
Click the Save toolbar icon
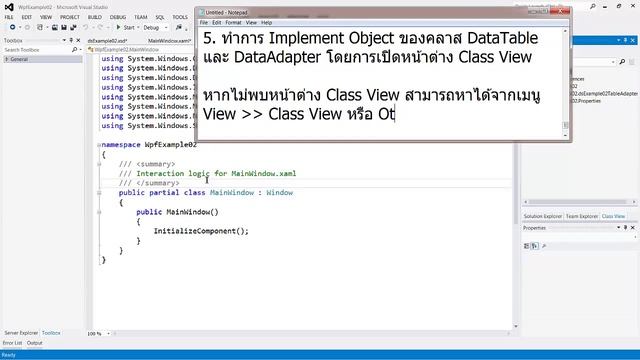pyautogui.click(x=64, y=27)
